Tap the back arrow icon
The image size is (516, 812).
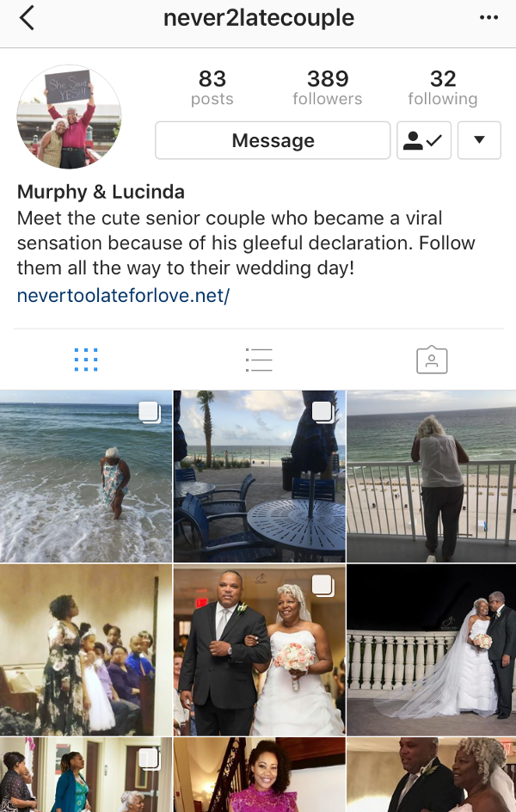tap(27, 18)
